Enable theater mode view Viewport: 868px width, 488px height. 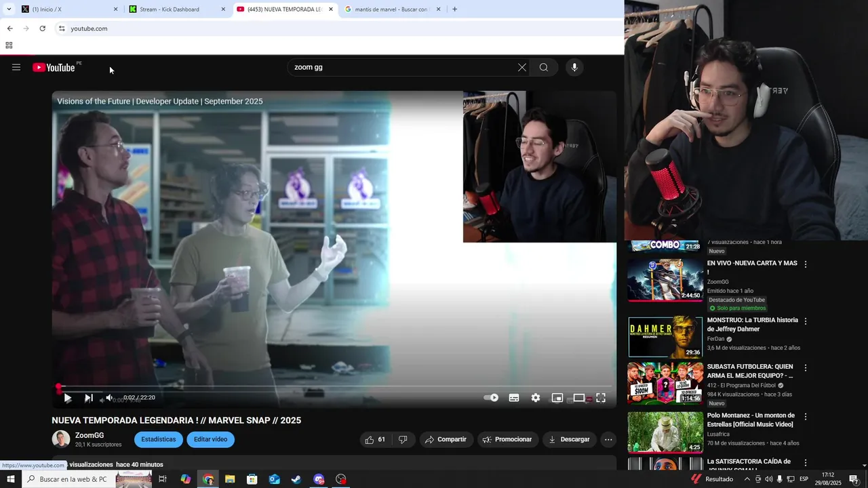(x=579, y=398)
